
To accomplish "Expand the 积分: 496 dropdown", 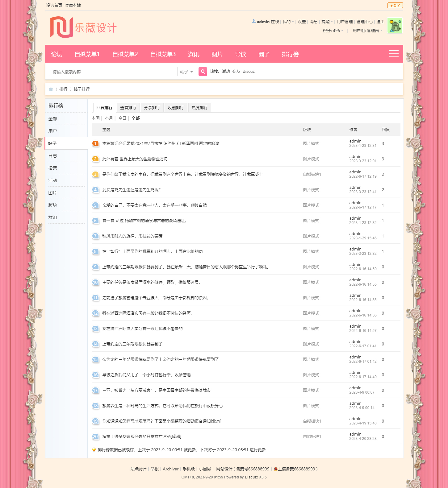I will point(333,31).
